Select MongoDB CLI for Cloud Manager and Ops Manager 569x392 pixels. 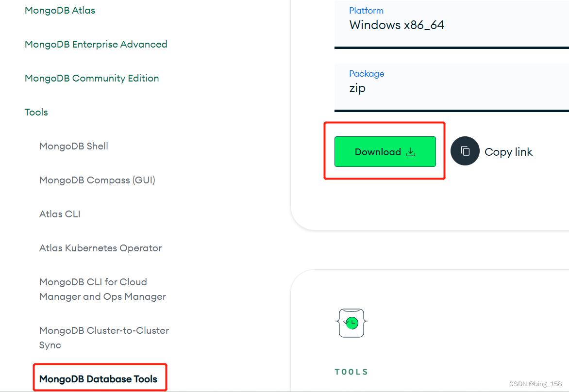coord(102,289)
